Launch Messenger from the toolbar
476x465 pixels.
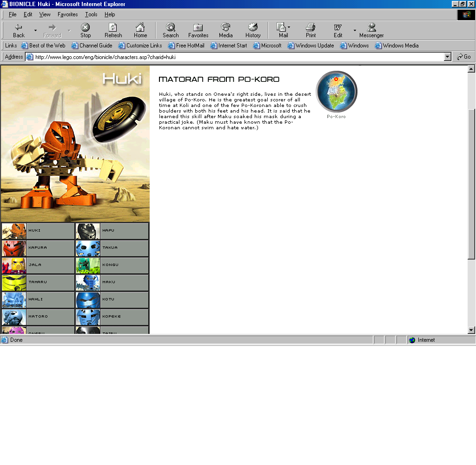click(371, 27)
